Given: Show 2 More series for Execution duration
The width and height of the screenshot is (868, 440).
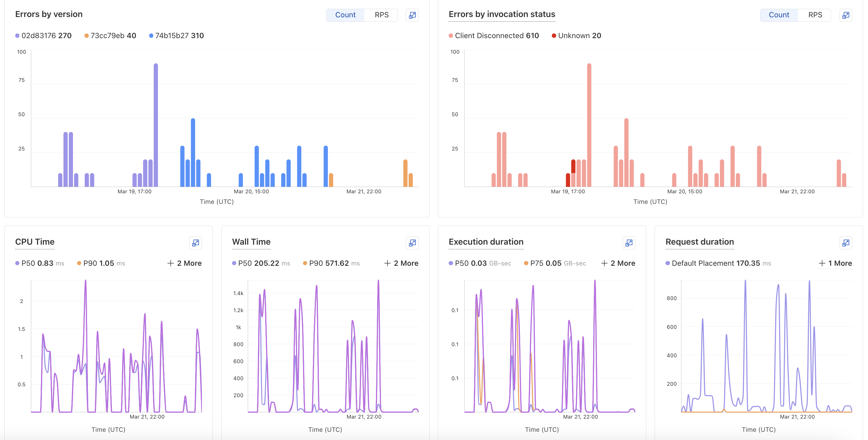Looking at the screenshot, I should 618,263.
